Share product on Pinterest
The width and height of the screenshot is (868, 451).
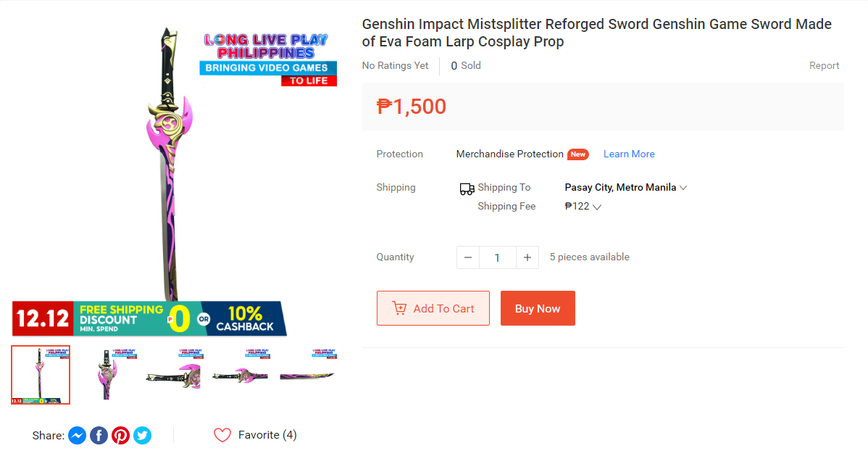tap(121, 436)
